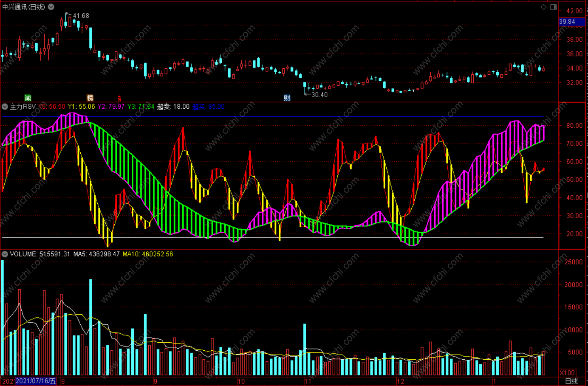Click the MA5: 436298.47 readout

[96, 254]
